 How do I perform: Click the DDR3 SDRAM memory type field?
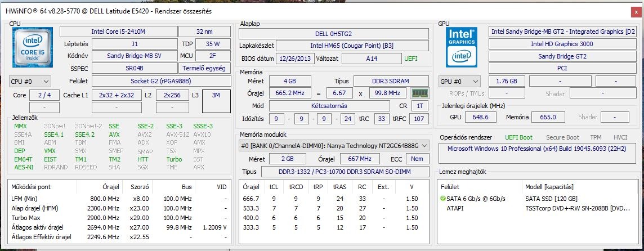(x=391, y=82)
